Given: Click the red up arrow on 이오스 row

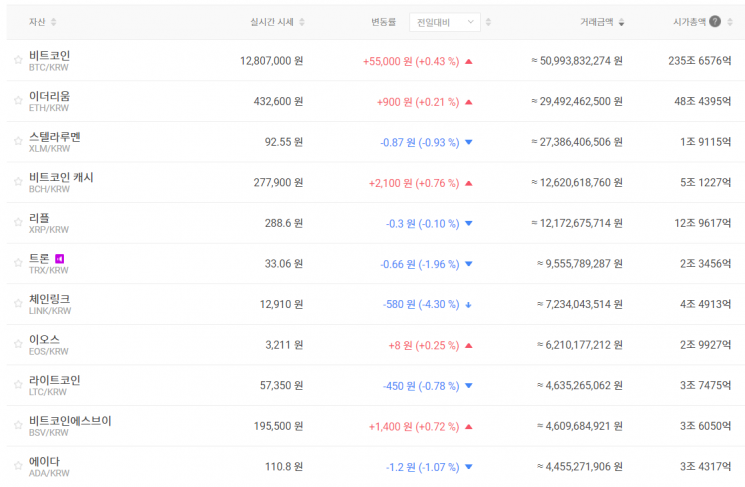Looking at the screenshot, I should (x=469, y=345).
